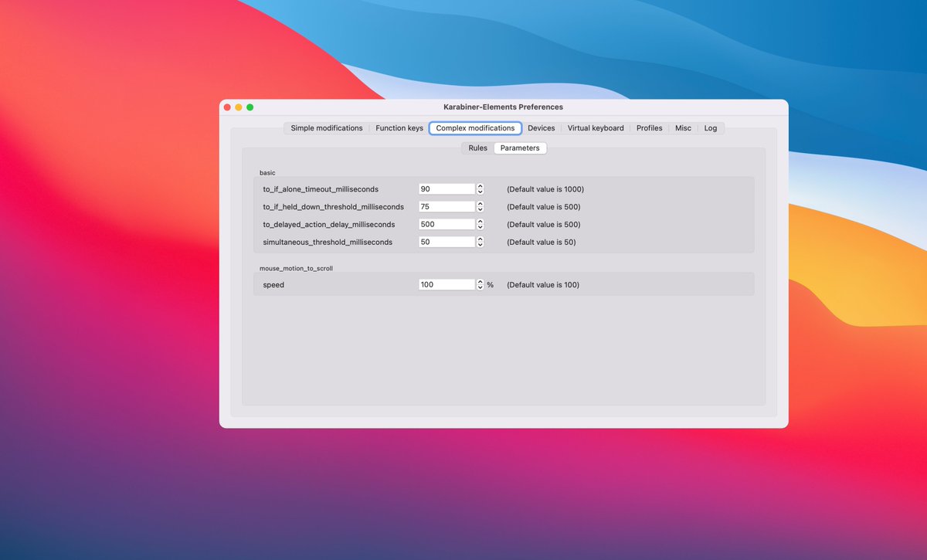Click the "(Default value is 50)" text
Screen dimensions: 927x560
point(542,243)
